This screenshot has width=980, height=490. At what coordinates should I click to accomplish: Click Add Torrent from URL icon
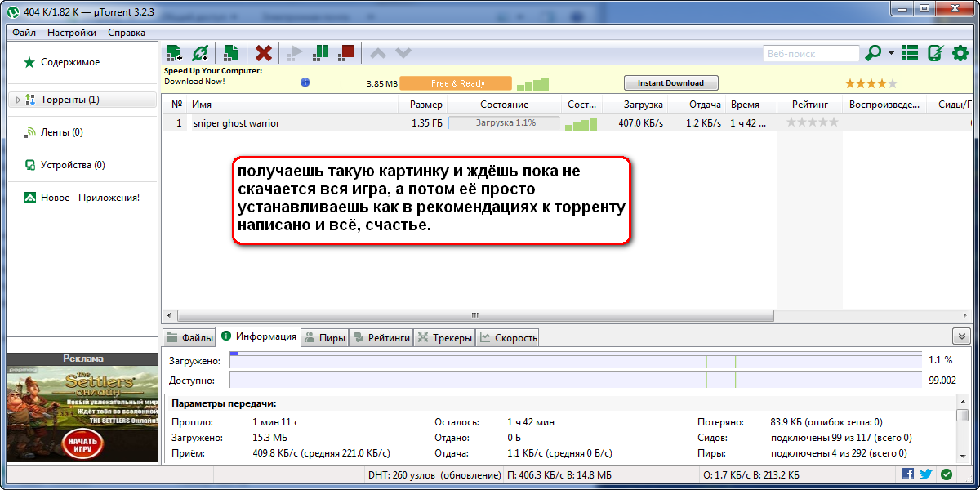(199, 53)
